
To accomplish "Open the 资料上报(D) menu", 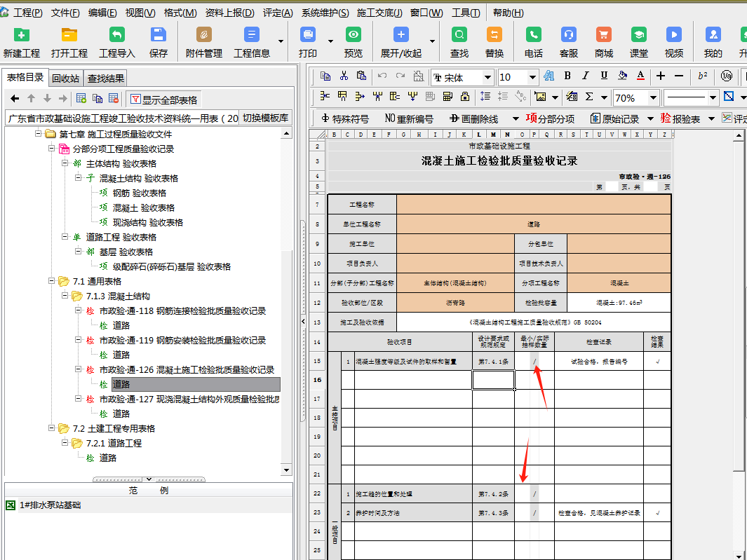I will [x=229, y=13].
